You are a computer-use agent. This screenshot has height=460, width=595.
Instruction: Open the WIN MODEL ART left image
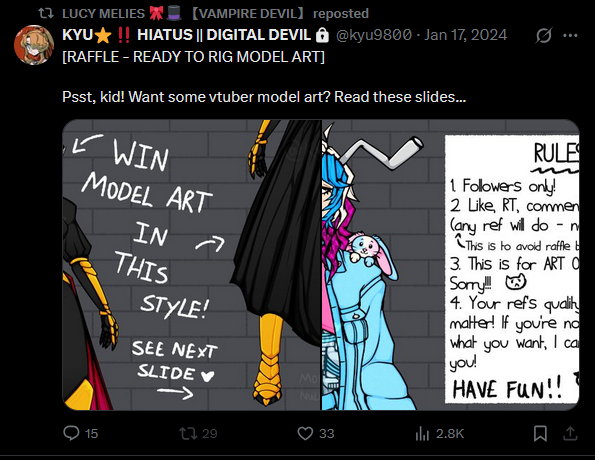point(192,265)
